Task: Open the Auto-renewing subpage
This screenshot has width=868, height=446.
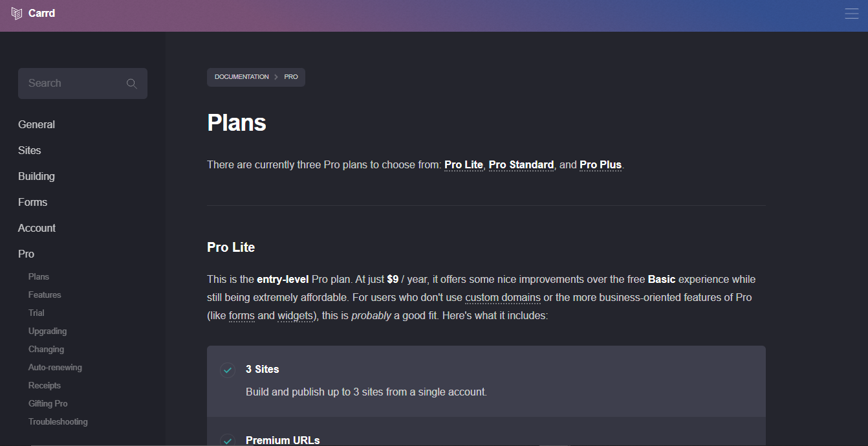Action: (55, 367)
